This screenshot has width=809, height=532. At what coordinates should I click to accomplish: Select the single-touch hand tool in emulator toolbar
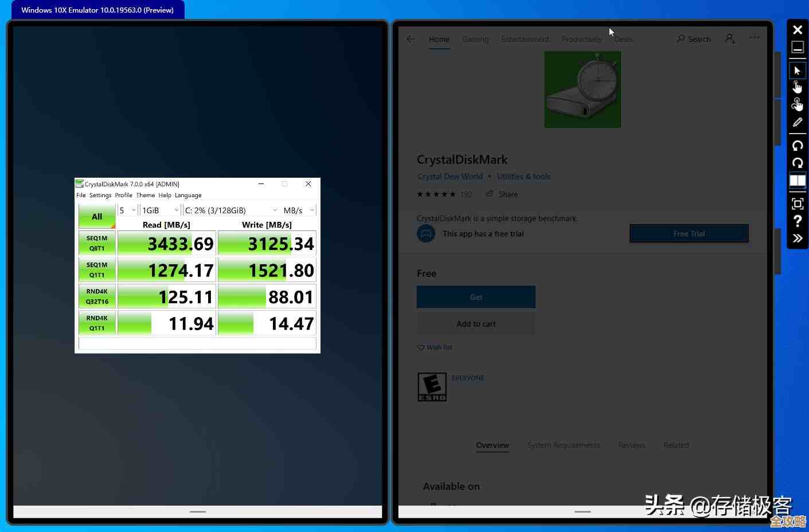point(797,87)
